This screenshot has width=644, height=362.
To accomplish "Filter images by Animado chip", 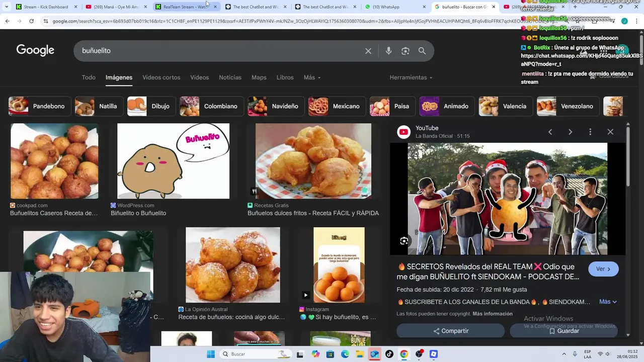I will [x=447, y=106].
